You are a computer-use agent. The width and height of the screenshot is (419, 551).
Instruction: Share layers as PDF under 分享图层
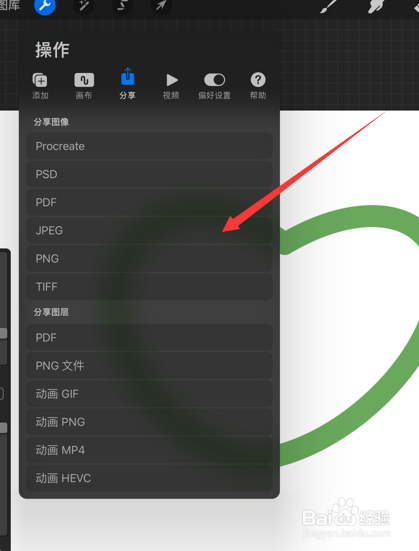(x=149, y=337)
